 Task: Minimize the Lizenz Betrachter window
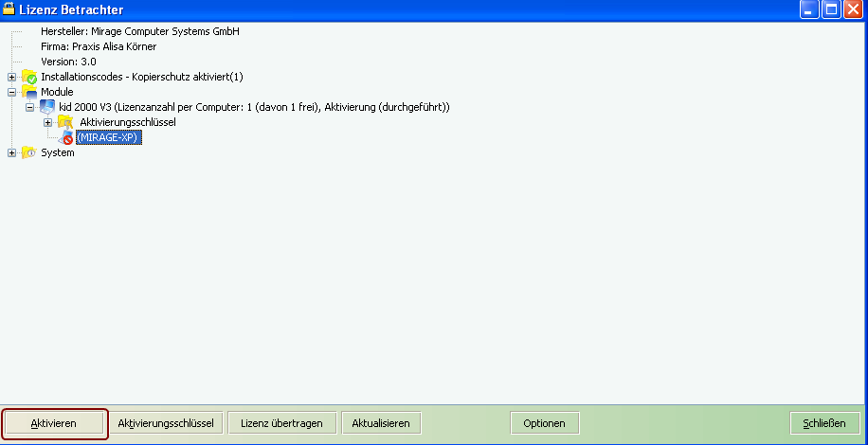(809, 9)
